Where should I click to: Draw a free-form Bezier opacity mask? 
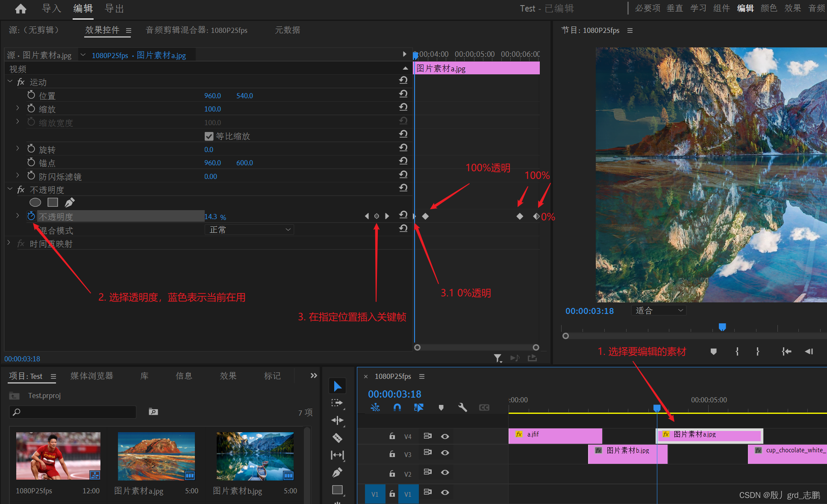pyautogui.click(x=70, y=202)
